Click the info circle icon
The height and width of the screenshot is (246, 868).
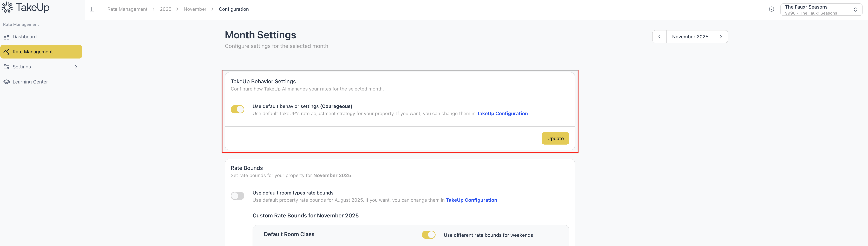771,9
